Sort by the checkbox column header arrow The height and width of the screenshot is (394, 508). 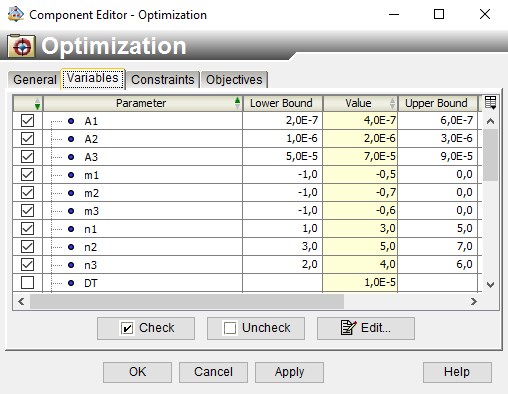(x=37, y=103)
